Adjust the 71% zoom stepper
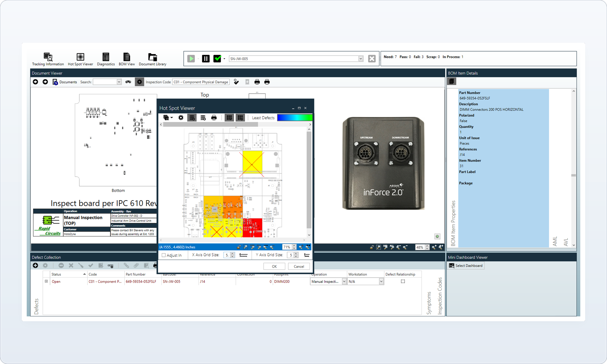This screenshot has width=607, height=364. pos(294,247)
